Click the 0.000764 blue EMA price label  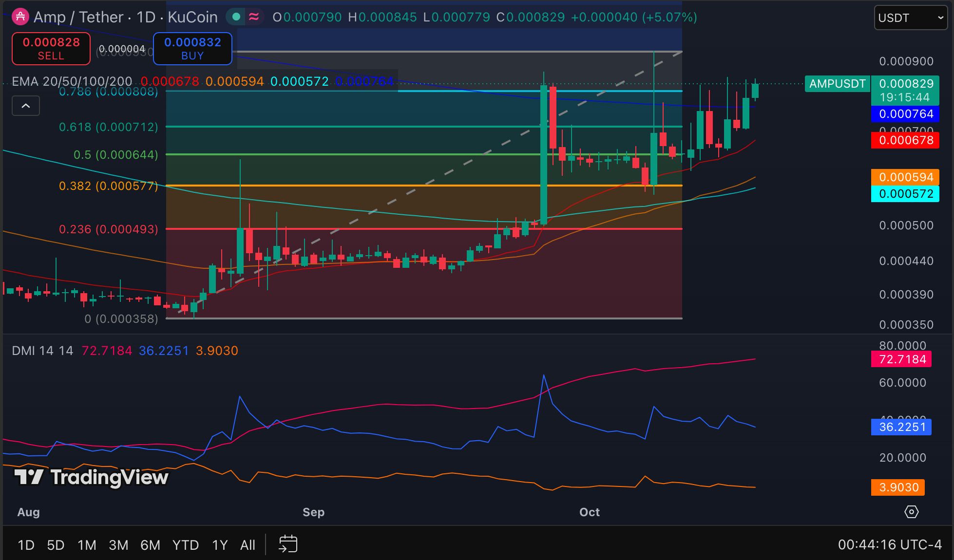(x=906, y=114)
